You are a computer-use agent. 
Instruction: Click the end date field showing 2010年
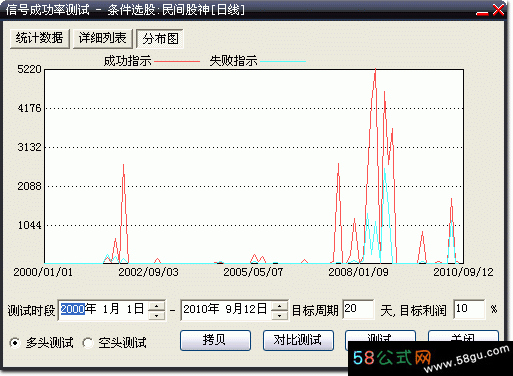pos(226,310)
